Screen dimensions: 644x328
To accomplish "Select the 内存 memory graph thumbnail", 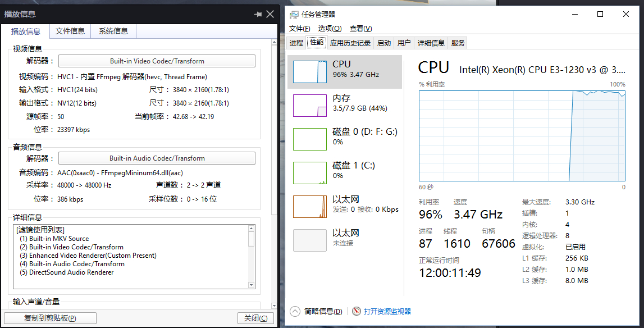I will tap(309, 106).
